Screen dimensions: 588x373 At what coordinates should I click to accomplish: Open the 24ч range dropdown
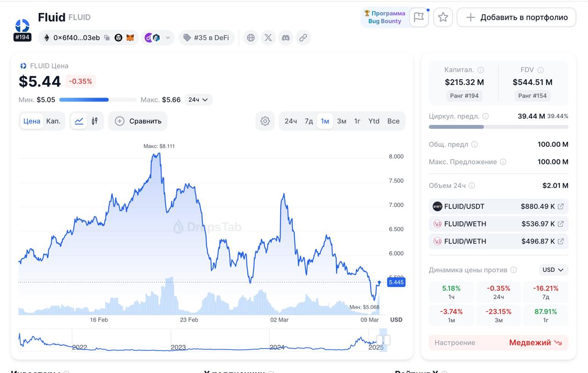[198, 100]
